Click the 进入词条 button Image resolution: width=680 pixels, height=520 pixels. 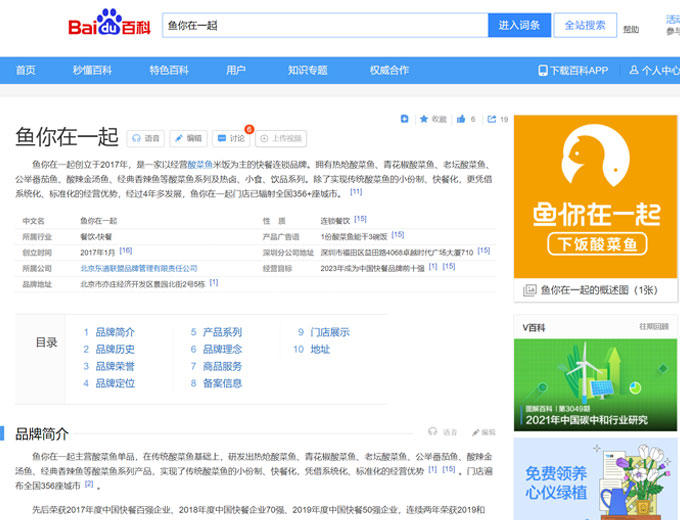coord(519,25)
